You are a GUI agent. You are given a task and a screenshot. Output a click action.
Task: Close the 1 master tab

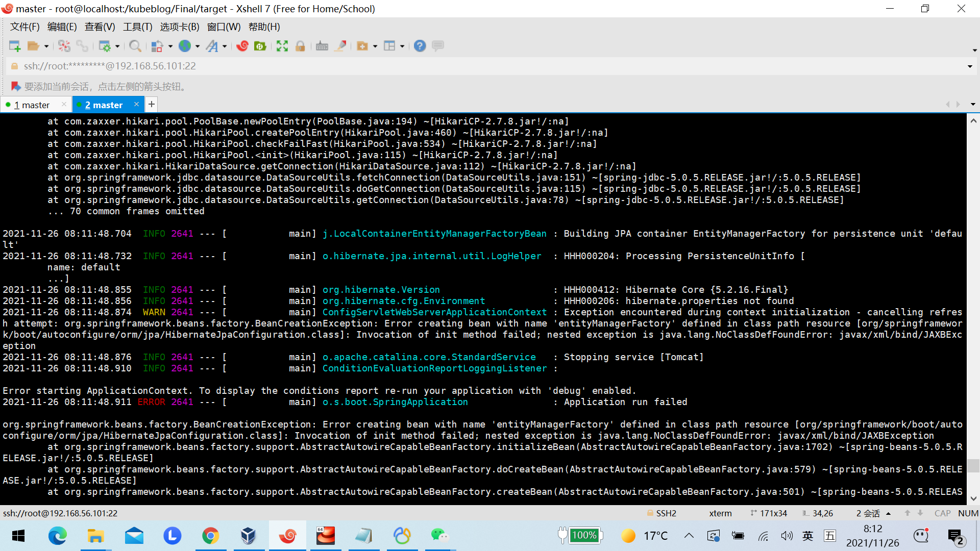(64, 105)
